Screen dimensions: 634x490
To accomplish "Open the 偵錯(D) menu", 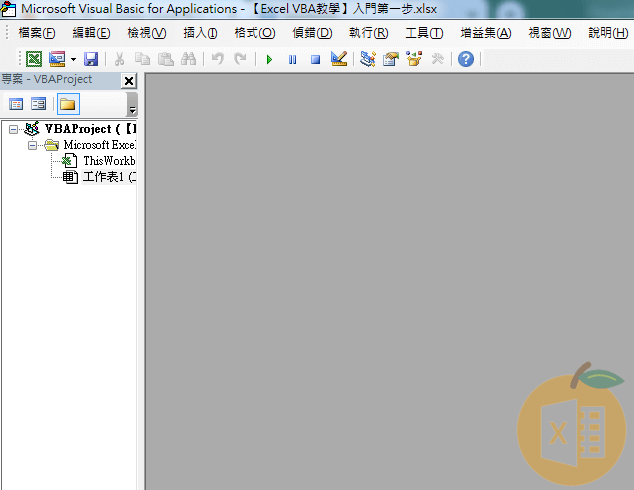I will pos(311,32).
